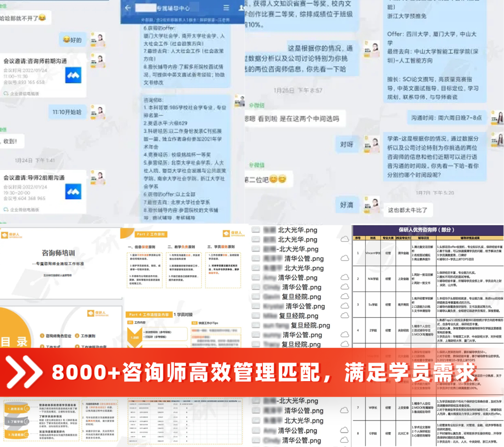This screenshot has height=447, width=504.
Task: Click the 1月24日 下午 1:41 timestamp
Action: click(35, 160)
